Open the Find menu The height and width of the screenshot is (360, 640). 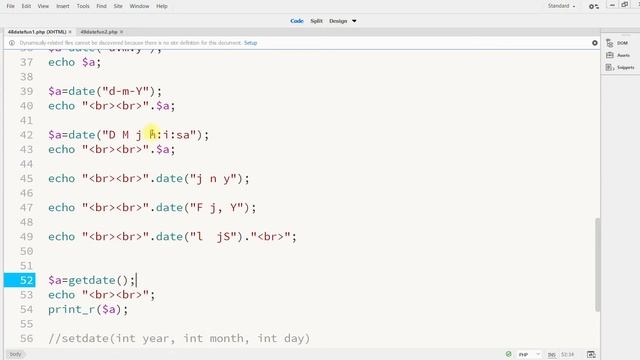[101, 6]
